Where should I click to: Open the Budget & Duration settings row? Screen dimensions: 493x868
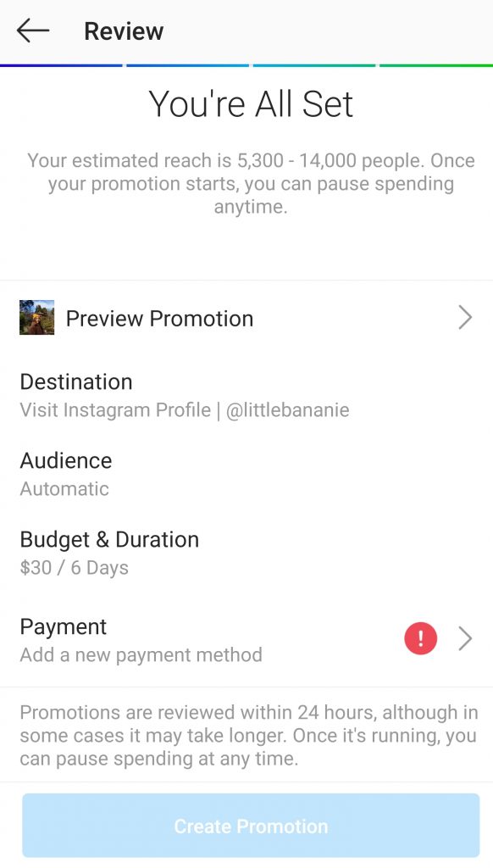(109, 539)
